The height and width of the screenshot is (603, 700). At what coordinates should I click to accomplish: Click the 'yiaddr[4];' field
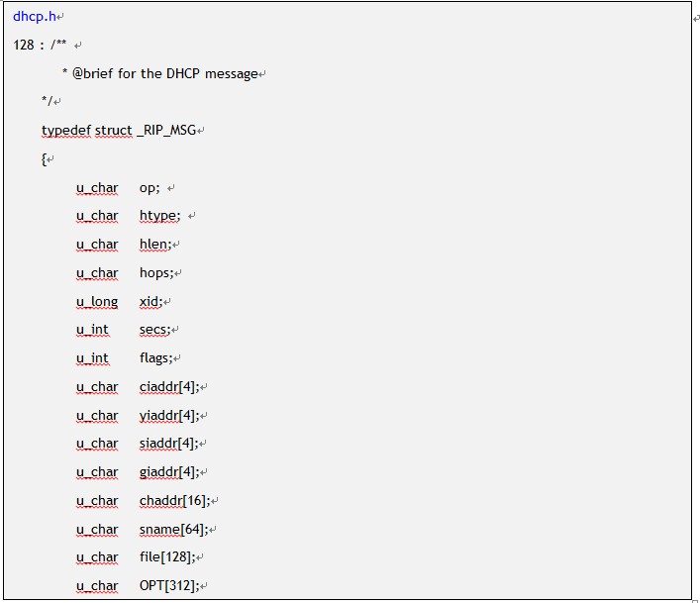[x=169, y=416]
